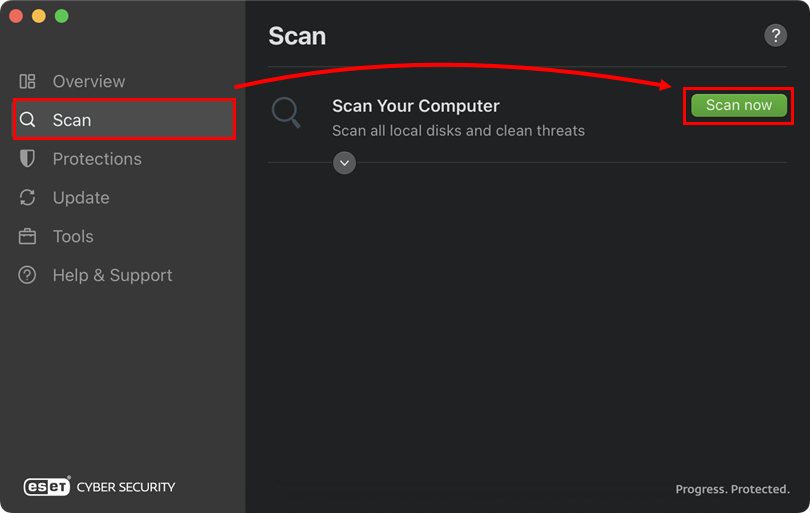Close the window with the red button

coord(17,16)
